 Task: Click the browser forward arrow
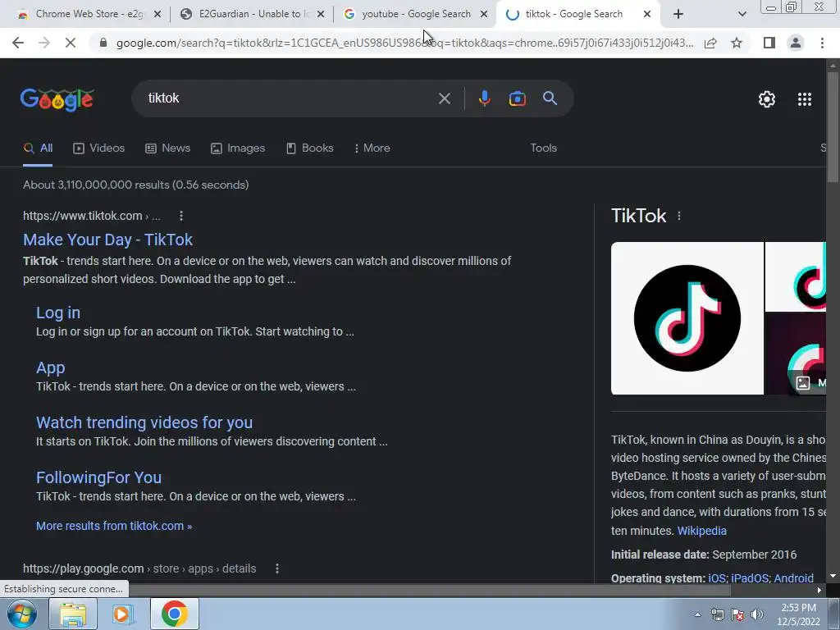(44, 43)
